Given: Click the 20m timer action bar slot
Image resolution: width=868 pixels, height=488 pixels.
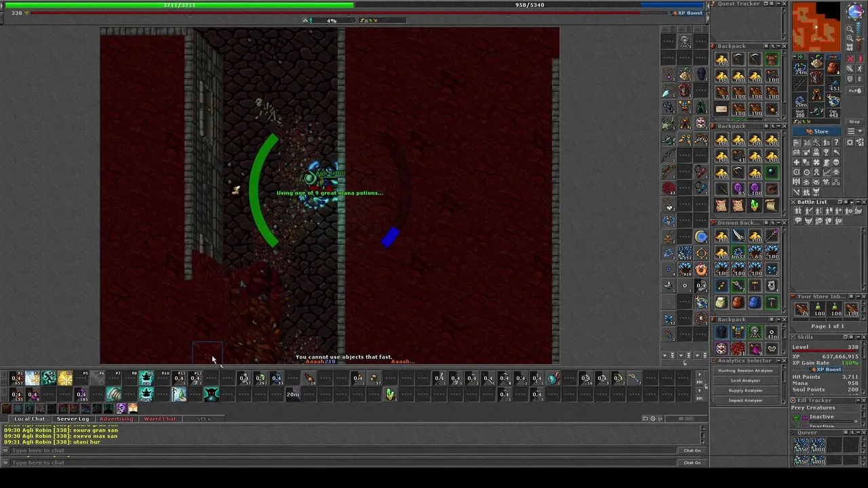Looking at the screenshot, I should coord(293,394).
